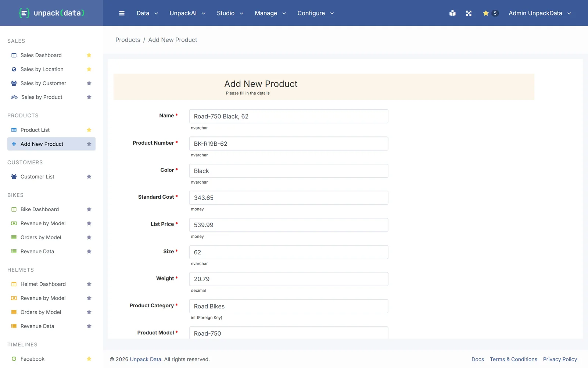Image resolution: width=588 pixels, height=368 pixels.
Task: Open Privacy Policy footer link
Action: pyautogui.click(x=560, y=359)
